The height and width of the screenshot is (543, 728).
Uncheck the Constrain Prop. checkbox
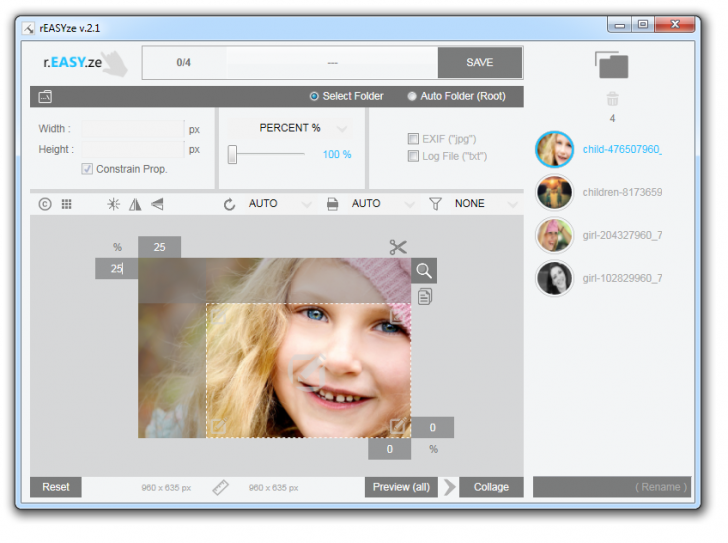click(87, 169)
